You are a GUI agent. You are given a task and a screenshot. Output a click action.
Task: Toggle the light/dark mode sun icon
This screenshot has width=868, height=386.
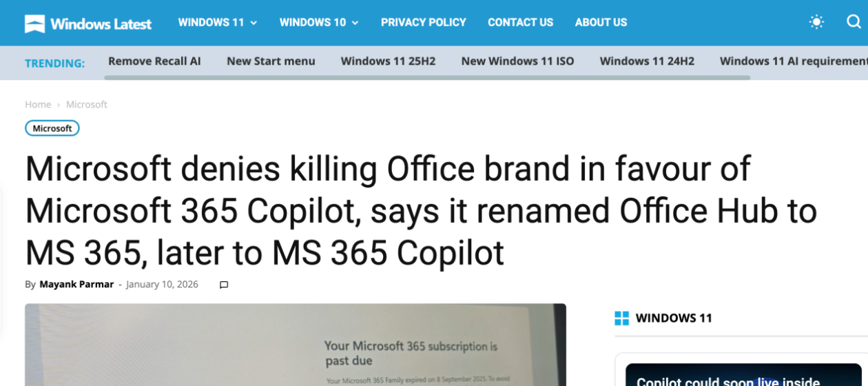click(x=816, y=22)
